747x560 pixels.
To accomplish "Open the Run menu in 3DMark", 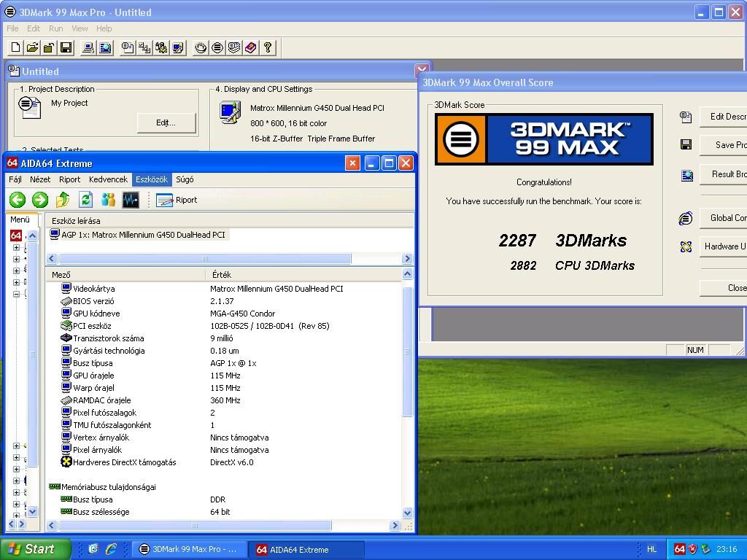I will click(x=55, y=28).
